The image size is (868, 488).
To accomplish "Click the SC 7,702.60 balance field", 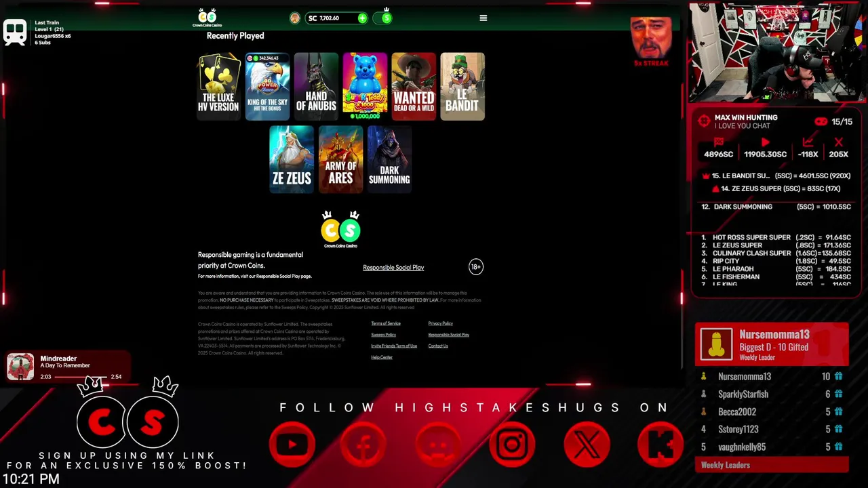I will (336, 18).
